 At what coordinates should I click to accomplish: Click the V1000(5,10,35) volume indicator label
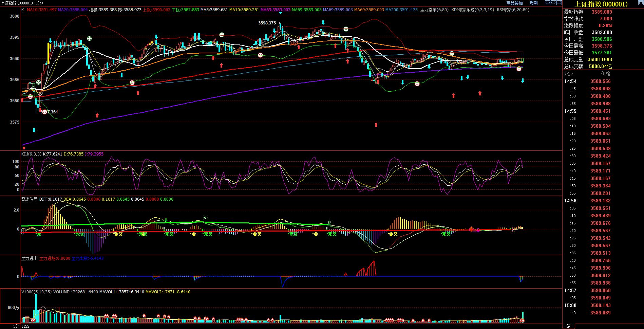pos(37,292)
